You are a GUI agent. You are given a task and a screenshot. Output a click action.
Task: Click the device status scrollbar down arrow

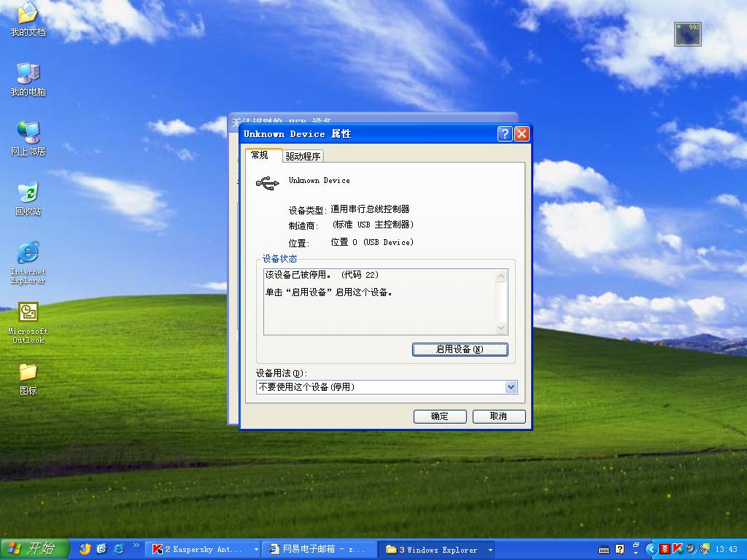click(x=500, y=327)
